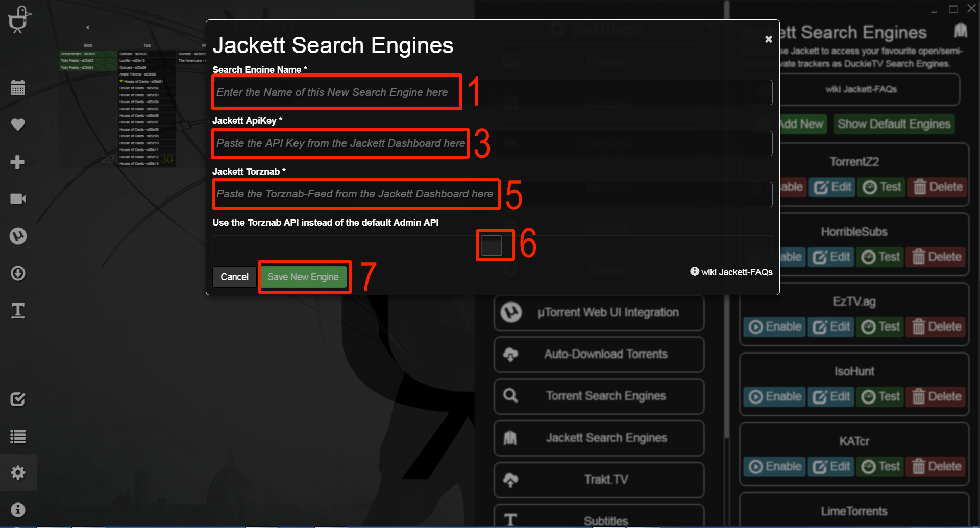Edit the TorrentZ2 engine
Image resolution: width=980 pixels, height=528 pixels.
coord(832,187)
